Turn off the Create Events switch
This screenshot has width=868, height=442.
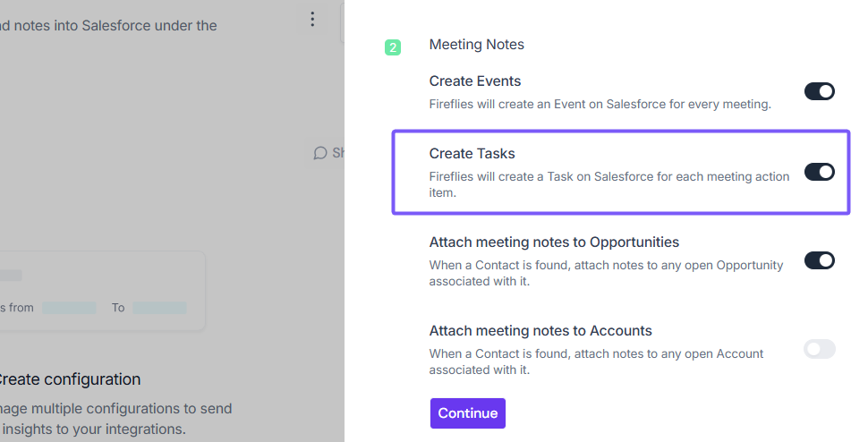pyautogui.click(x=819, y=91)
